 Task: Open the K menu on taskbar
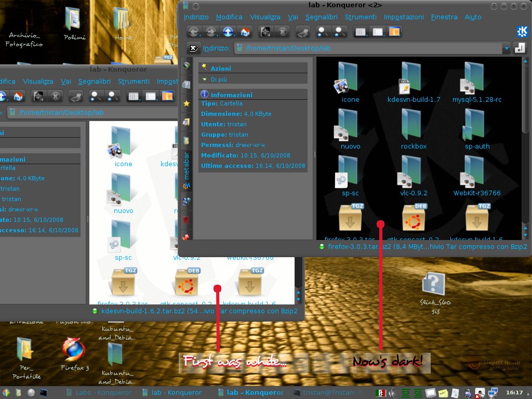point(6,393)
